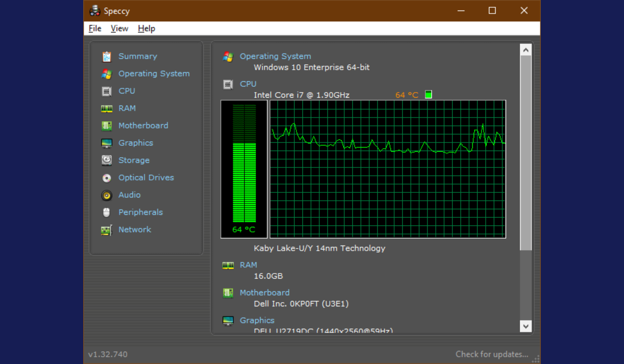Screen dimensions: 624x364
Task: Click the RAM module icon in the sidebar
Action: [x=107, y=109]
